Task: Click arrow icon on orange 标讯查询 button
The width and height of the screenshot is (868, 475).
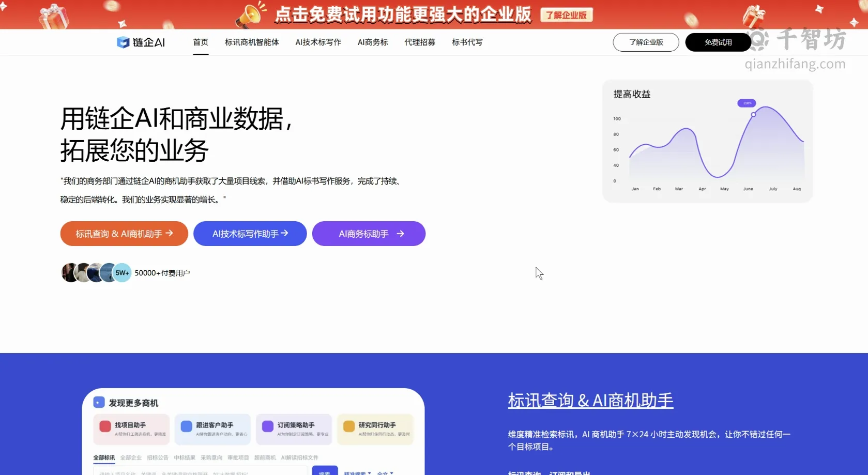Action: click(169, 234)
